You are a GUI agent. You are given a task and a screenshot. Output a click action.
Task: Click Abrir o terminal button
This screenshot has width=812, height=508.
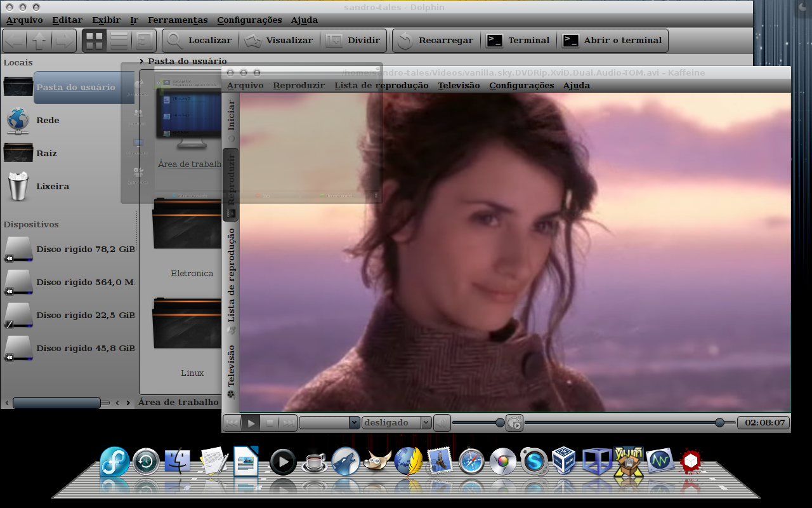612,41
